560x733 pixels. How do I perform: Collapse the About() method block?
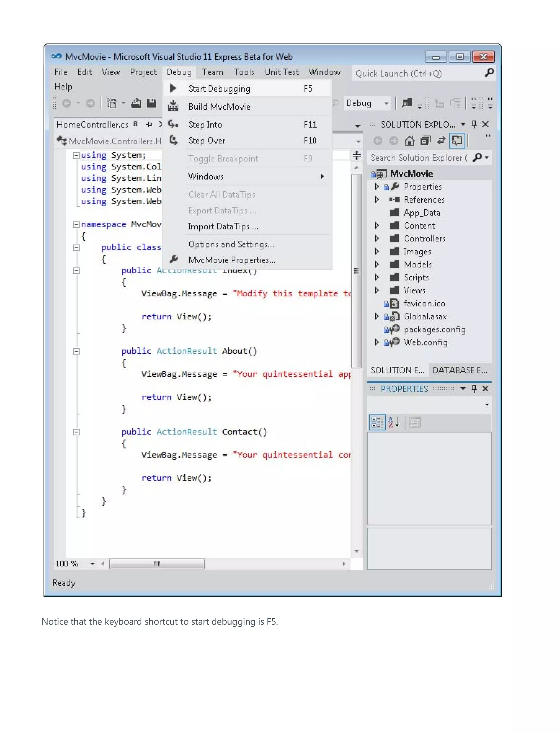pos(76,351)
